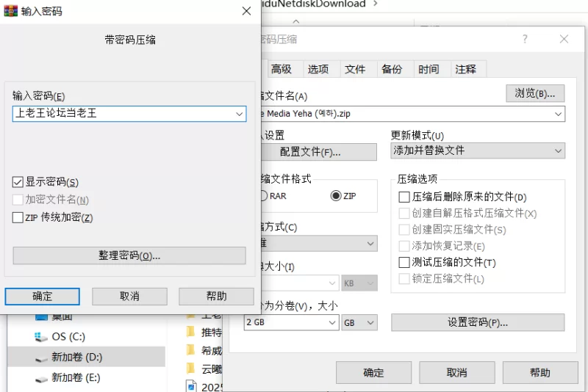
Task: Select the ZIP format radio button
Action: pyautogui.click(x=337, y=196)
